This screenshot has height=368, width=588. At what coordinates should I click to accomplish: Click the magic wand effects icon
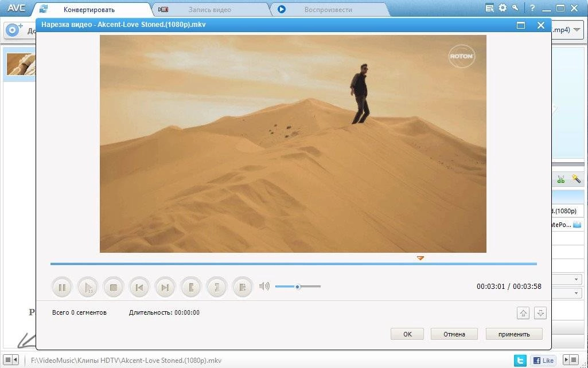pyautogui.click(x=576, y=179)
